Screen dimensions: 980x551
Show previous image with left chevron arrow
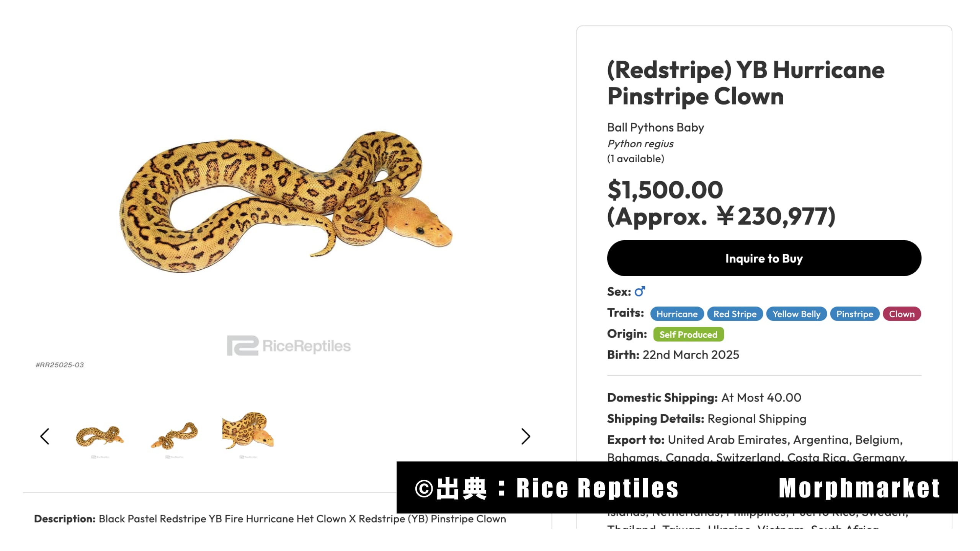(x=45, y=436)
